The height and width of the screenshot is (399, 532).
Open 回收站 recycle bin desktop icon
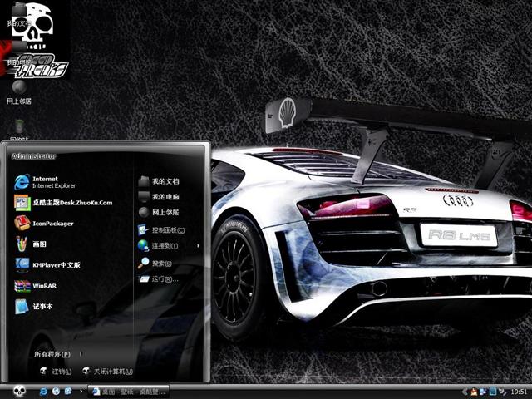tap(19, 131)
